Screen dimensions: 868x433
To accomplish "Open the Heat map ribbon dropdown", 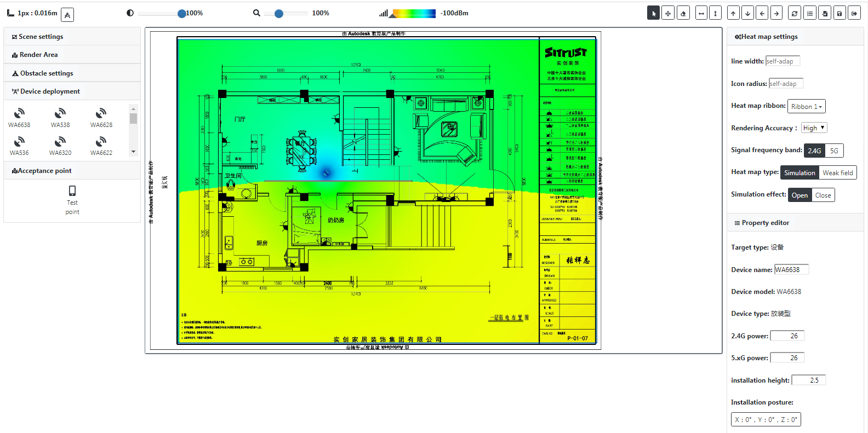I will click(x=806, y=107).
